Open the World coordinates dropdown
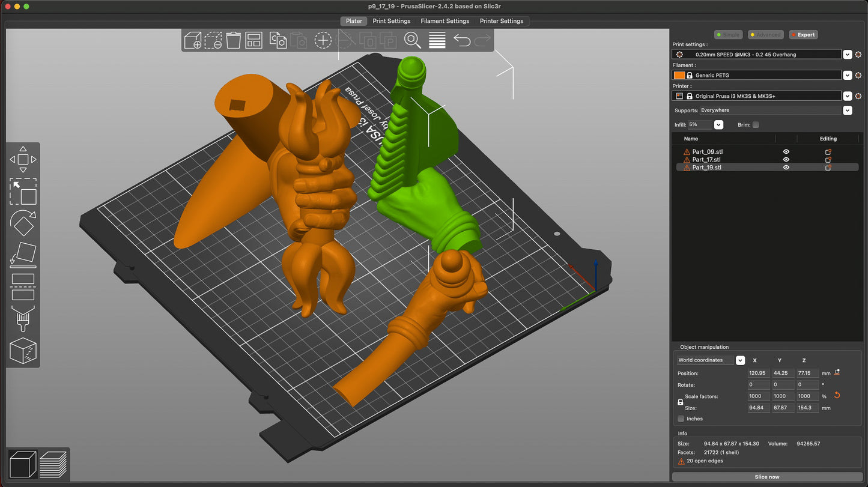The width and height of the screenshot is (868, 487). 740,360
